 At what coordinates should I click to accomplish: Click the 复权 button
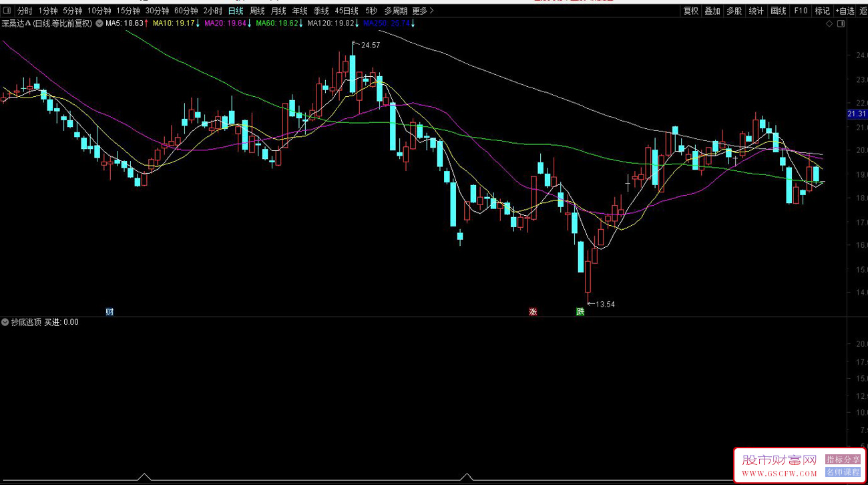click(x=690, y=11)
